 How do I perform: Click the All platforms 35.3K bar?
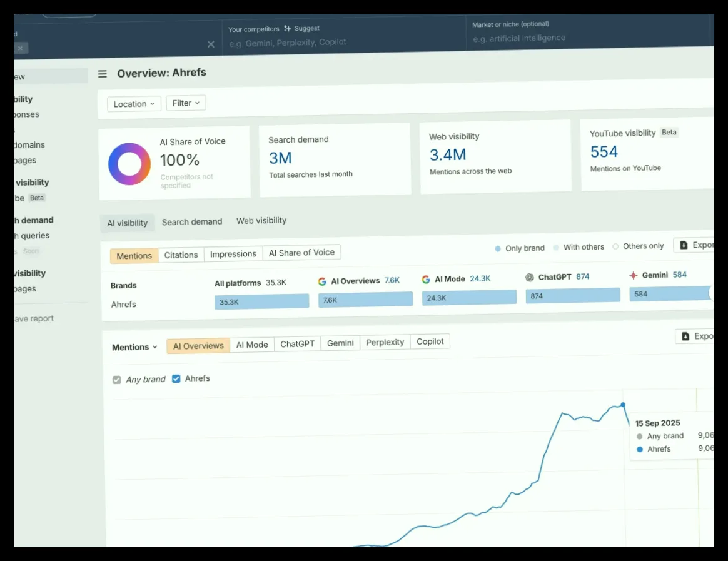262,301
